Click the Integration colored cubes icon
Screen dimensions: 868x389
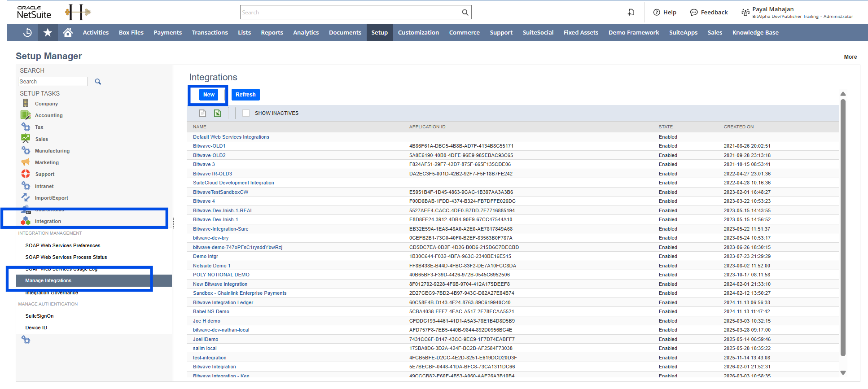pyautogui.click(x=26, y=221)
